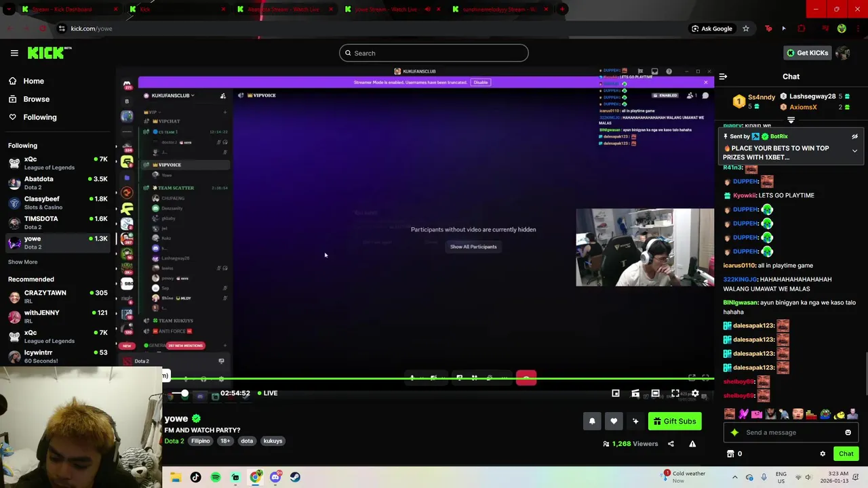
Task: Open CRAZYTAWN recommended channel
Action: [58, 297]
